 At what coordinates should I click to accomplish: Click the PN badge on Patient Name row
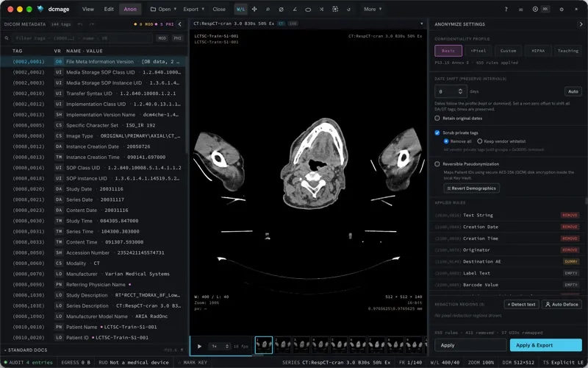pos(59,327)
